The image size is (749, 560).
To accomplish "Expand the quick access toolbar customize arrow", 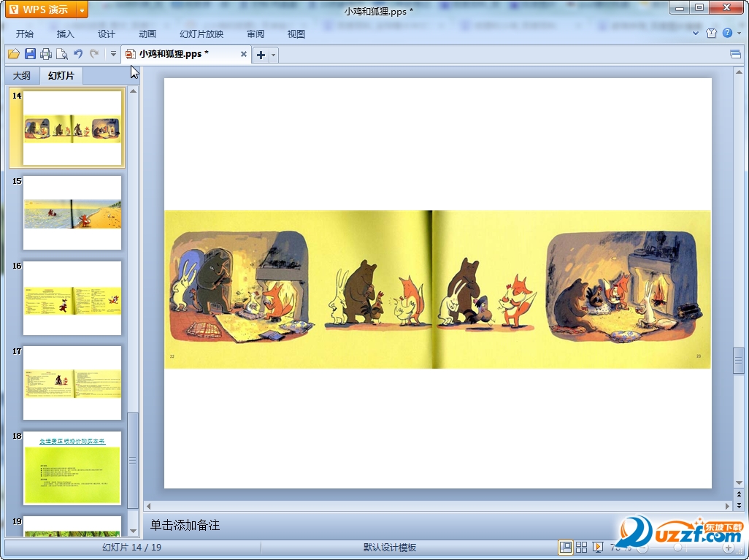I will 113,54.
